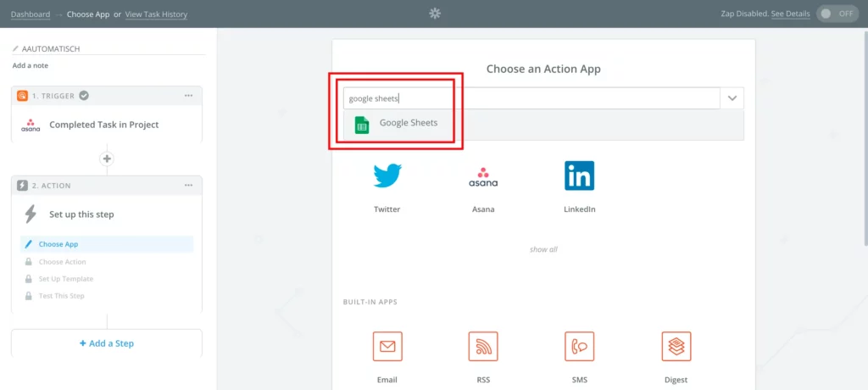Click the LinkedIn label text
868x390 pixels.
click(x=580, y=209)
